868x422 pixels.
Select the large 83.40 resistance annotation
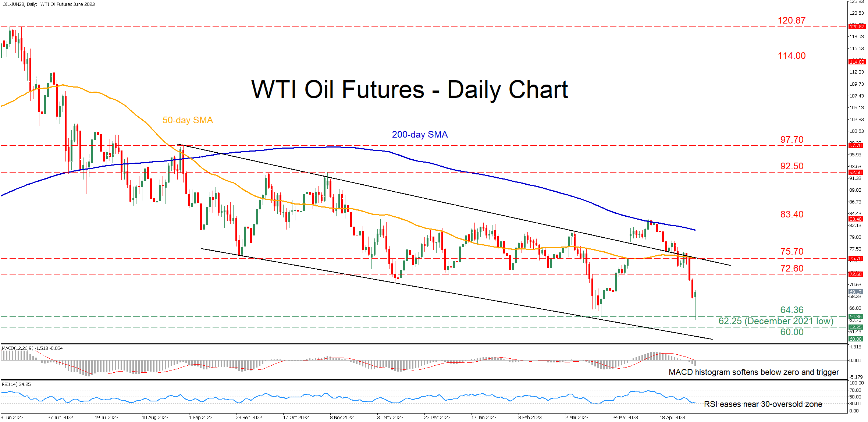coord(792,214)
